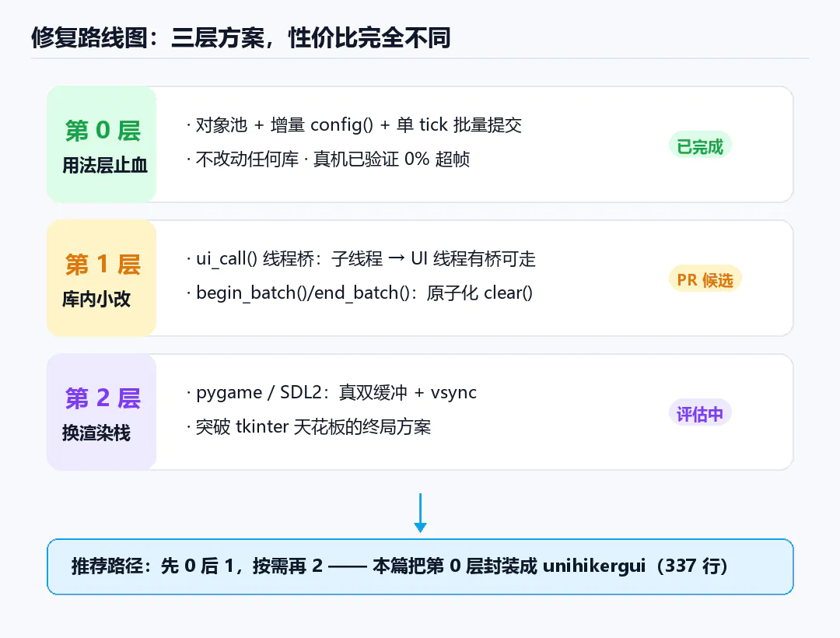
Task: Click the 评估中 status badge
Action: tap(700, 414)
